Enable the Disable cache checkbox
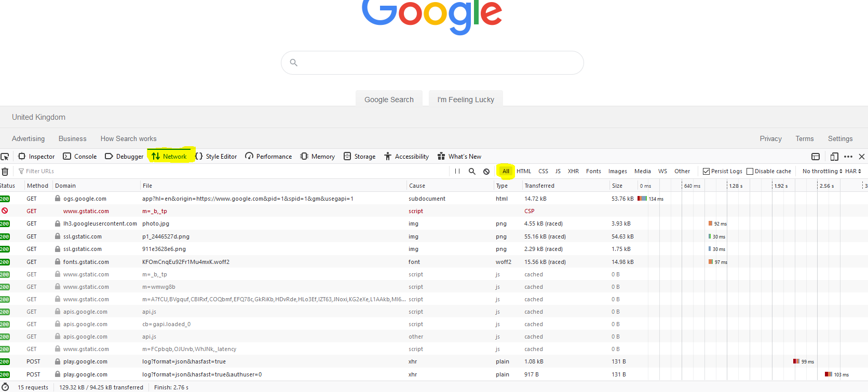This screenshot has height=392, width=868. [x=750, y=171]
